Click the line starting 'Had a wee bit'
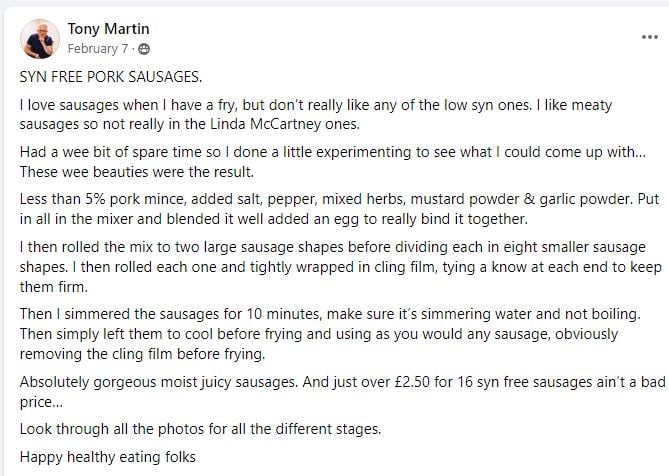This screenshot has width=669, height=476. click(x=333, y=152)
